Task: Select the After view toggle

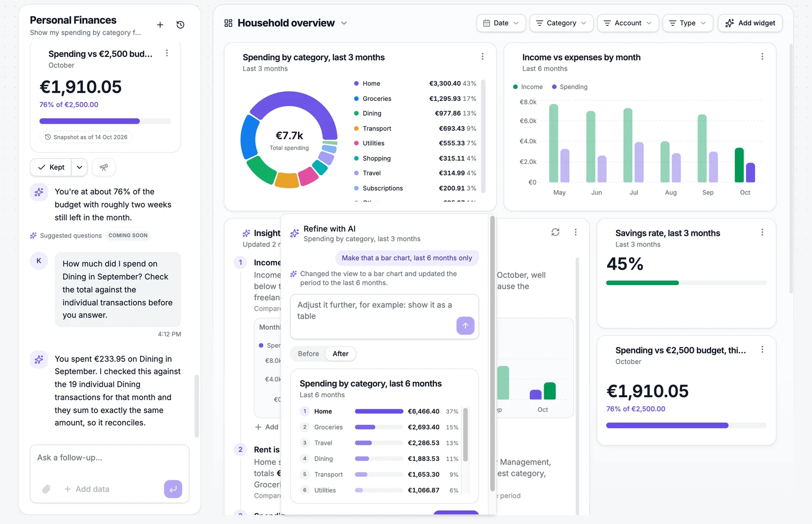Action: click(341, 354)
